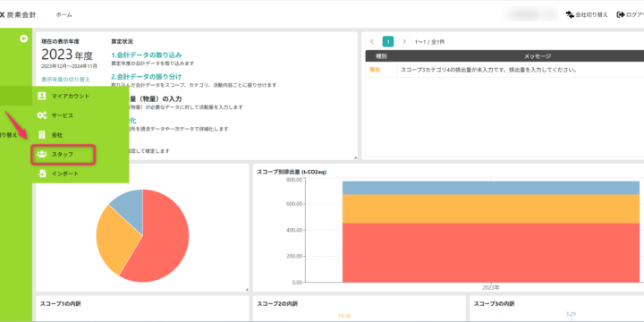The image size is (644, 322).
Task: Click the red segment of stacked bar chart
Action: (x=491, y=252)
